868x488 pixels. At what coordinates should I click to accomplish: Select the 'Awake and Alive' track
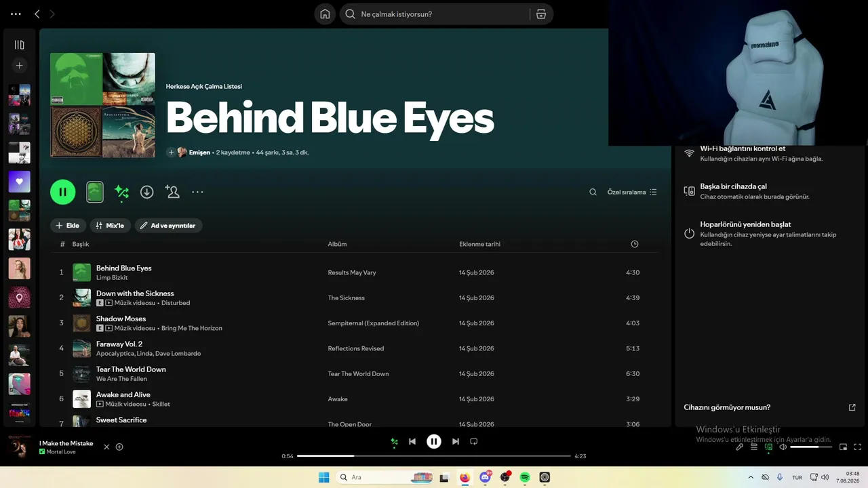pos(123,394)
